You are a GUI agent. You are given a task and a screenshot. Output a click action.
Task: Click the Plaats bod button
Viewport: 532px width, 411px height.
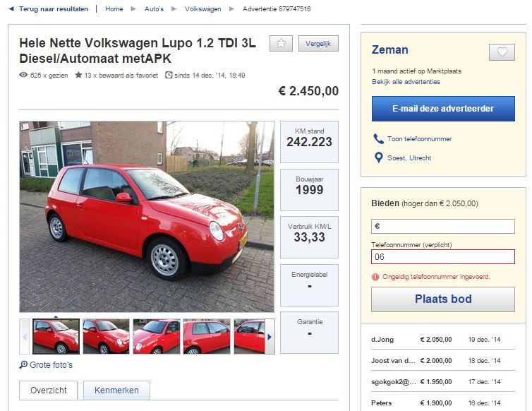(x=443, y=299)
